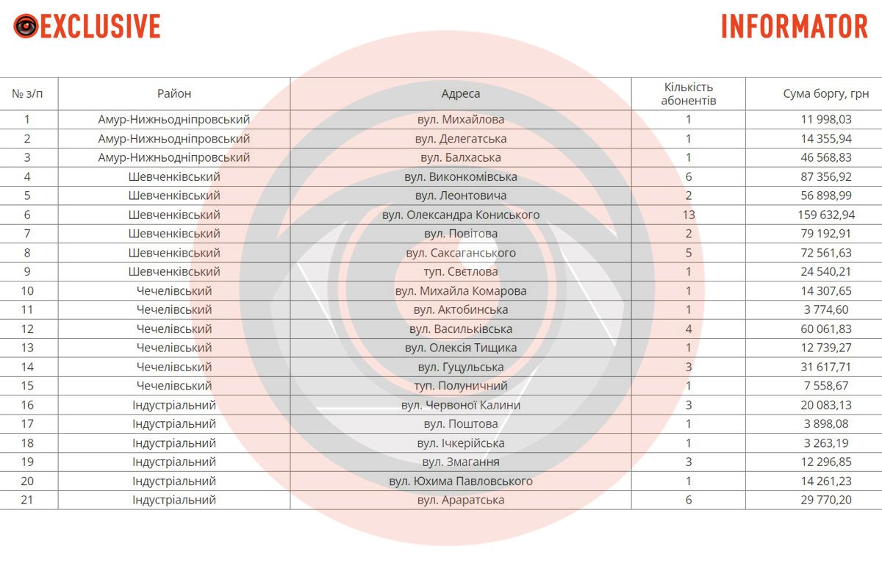
Task: Click row number 21 cell
Action: coord(28,500)
